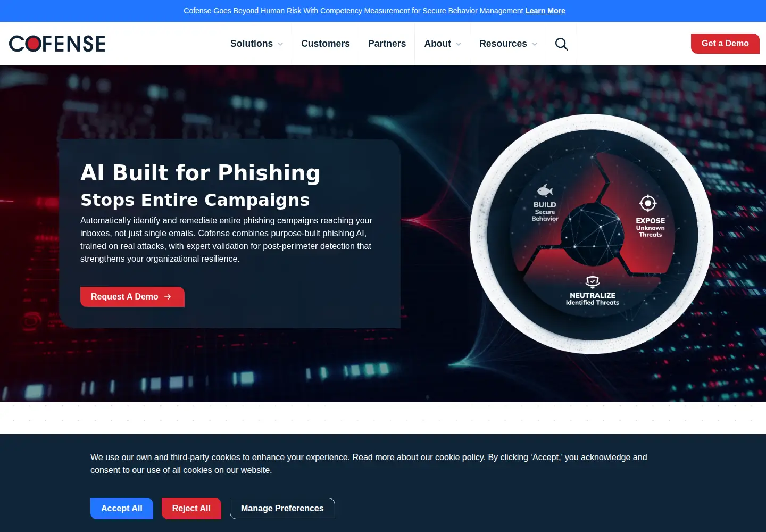Accept all cookies
766x532 pixels.
tap(122, 509)
